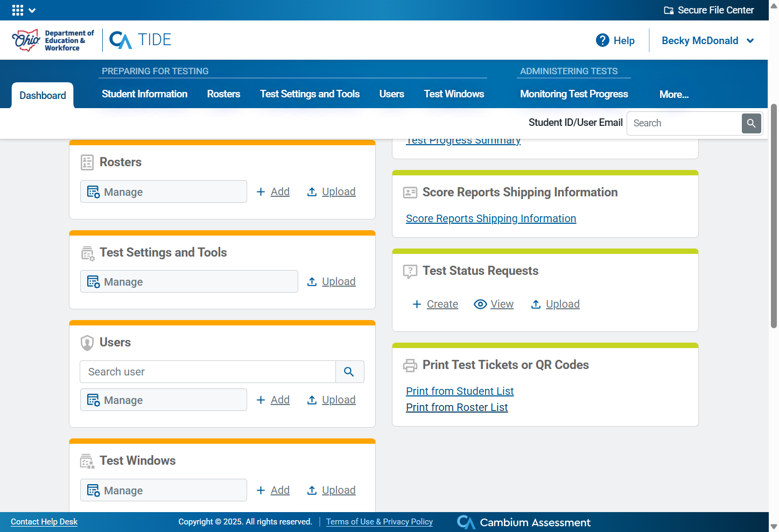Click the Student ID search magnifier button
779x532 pixels.
point(752,123)
